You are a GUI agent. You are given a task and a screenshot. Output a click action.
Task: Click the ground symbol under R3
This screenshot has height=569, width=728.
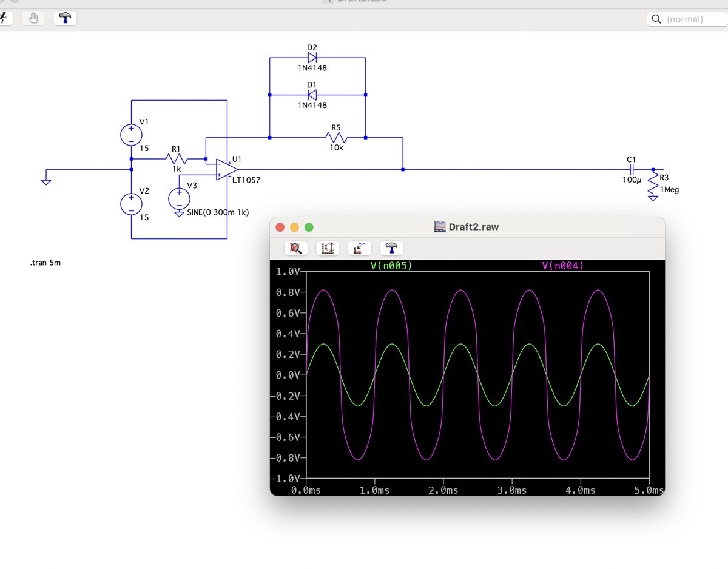[x=653, y=197]
